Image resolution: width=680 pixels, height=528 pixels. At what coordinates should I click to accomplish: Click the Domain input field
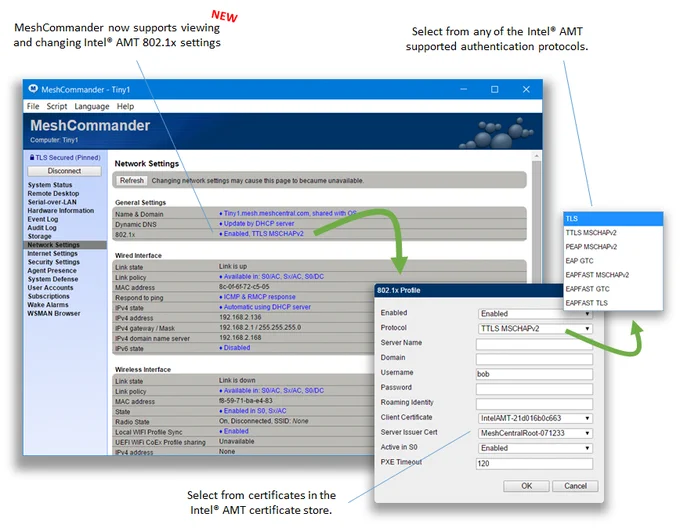pyautogui.click(x=534, y=359)
